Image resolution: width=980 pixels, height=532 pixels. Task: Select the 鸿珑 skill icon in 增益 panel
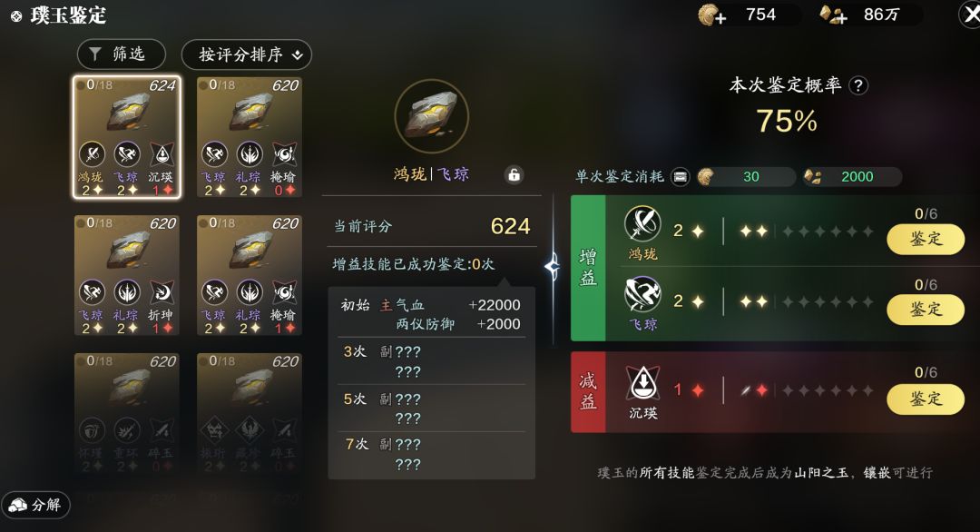(642, 224)
